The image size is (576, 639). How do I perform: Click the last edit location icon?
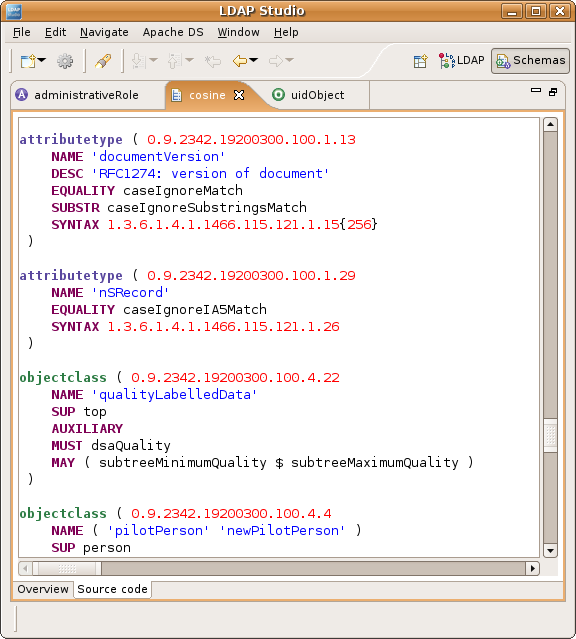click(212, 61)
